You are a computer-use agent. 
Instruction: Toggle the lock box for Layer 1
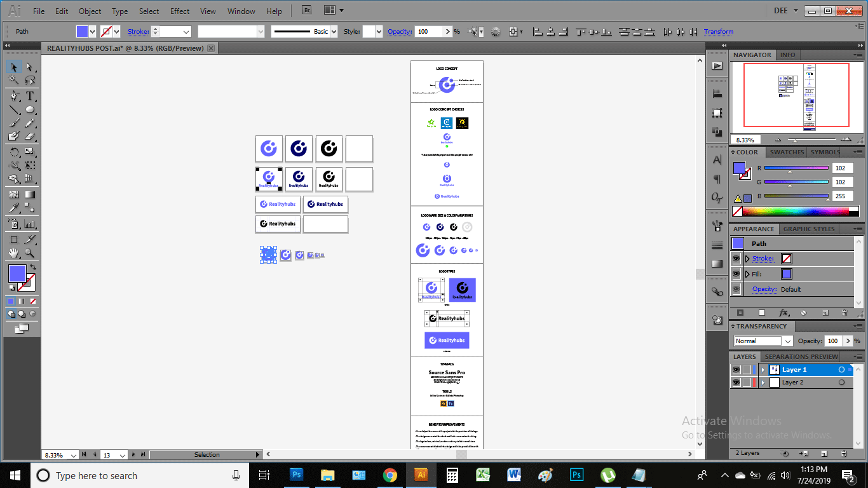pos(747,369)
